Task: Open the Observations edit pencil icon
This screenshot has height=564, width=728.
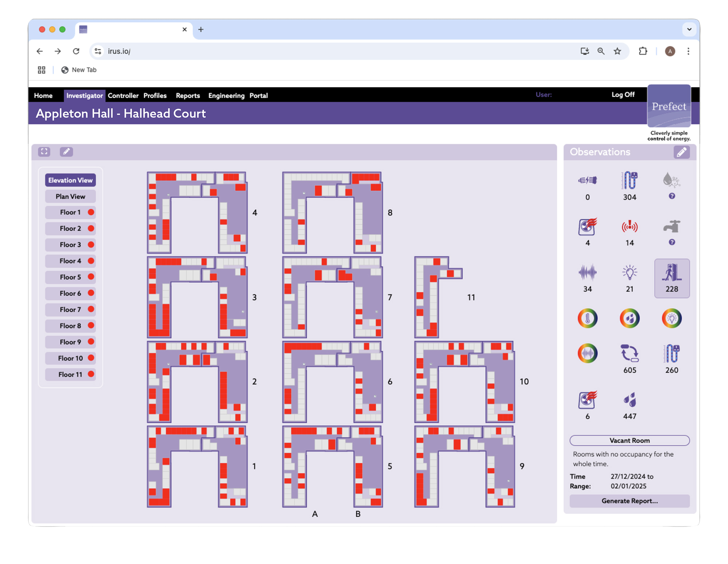Action: [681, 152]
